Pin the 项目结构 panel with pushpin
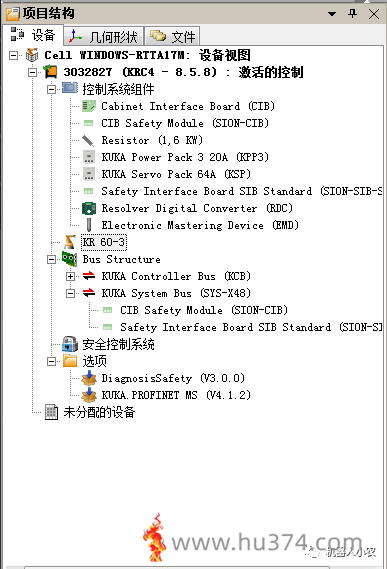The width and height of the screenshot is (387, 569). click(352, 14)
